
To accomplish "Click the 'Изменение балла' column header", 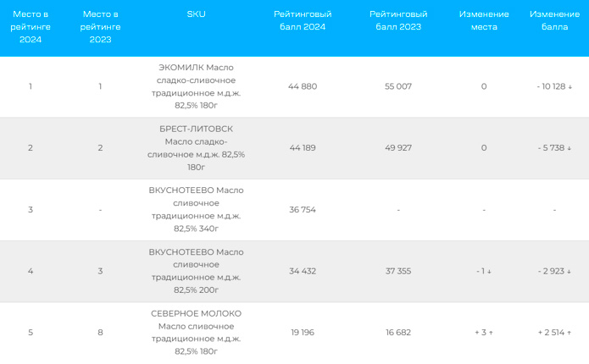I will tap(554, 20).
